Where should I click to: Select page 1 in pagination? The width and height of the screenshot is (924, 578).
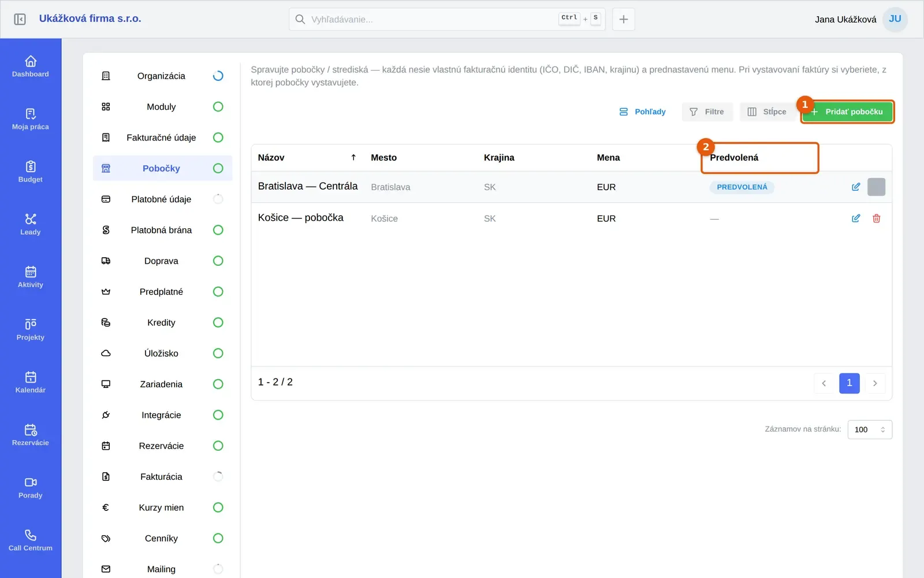pyautogui.click(x=850, y=383)
